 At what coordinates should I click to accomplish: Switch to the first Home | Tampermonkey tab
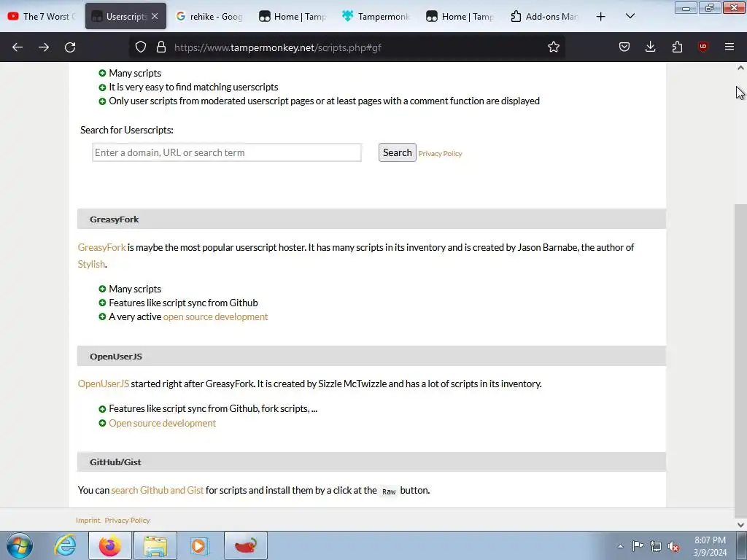[x=293, y=16]
